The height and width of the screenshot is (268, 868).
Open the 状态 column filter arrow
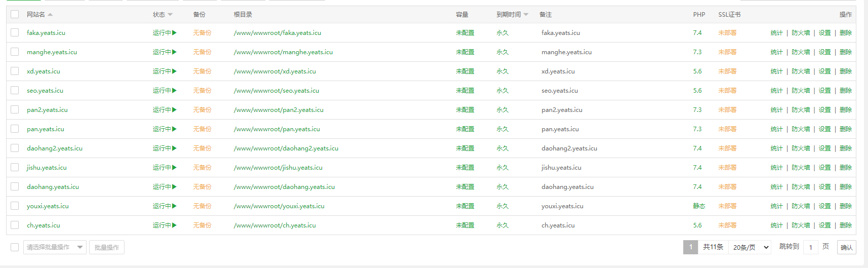(x=170, y=15)
